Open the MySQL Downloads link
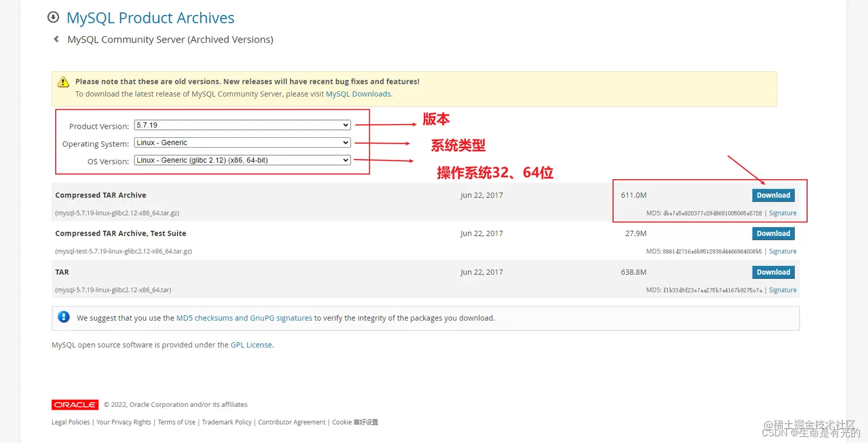The width and height of the screenshot is (868, 443). (x=358, y=94)
